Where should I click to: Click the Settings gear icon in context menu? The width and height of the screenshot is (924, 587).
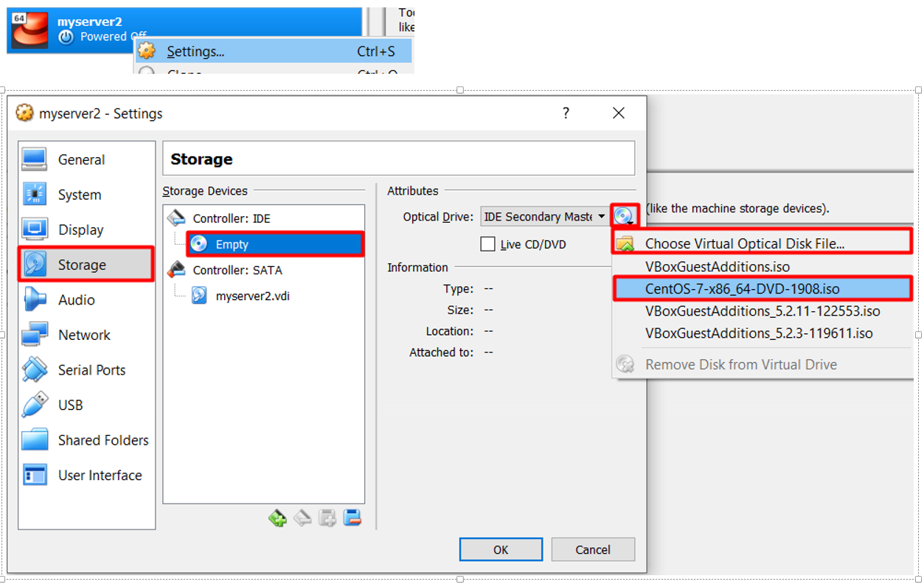click(x=147, y=52)
